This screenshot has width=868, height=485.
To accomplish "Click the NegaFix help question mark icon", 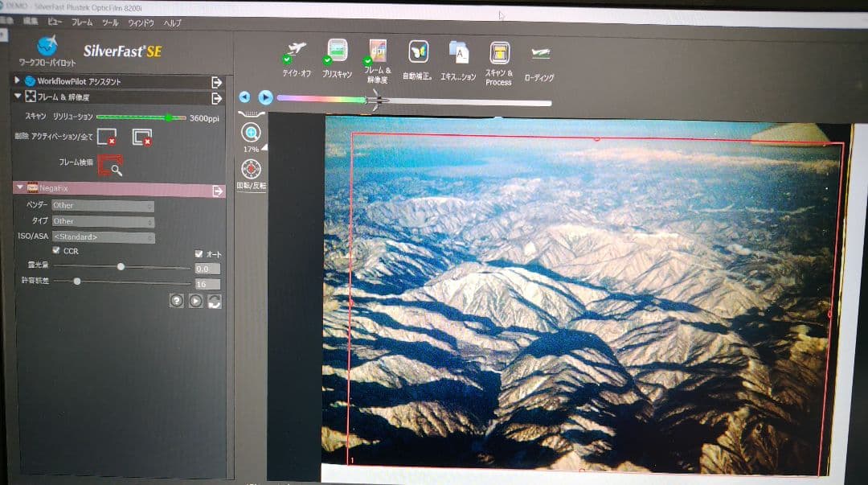I will pyautogui.click(x=177, y=301).
